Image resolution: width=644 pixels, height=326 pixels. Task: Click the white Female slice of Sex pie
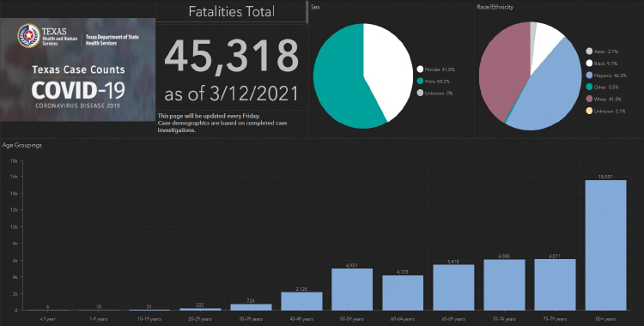(x=388, y=66)
